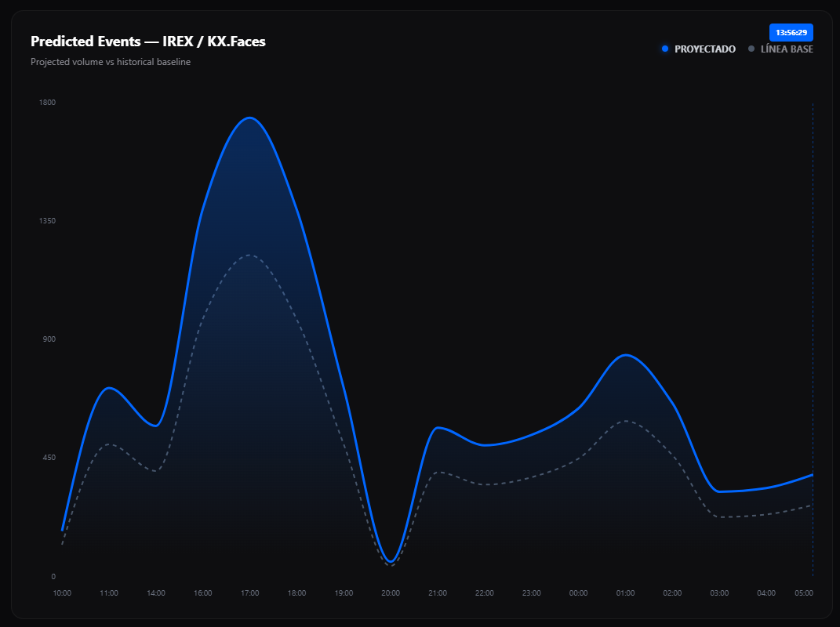This screenshot has height=627, width=840.
Task: Click the projected line minimum at 20:00
Action: point(391,562)
